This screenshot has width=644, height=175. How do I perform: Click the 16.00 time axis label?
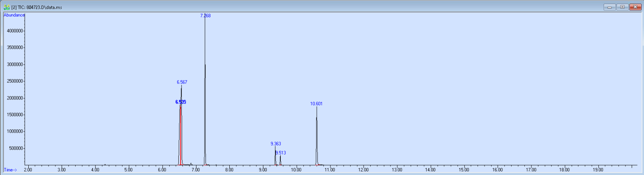(498, 169)
